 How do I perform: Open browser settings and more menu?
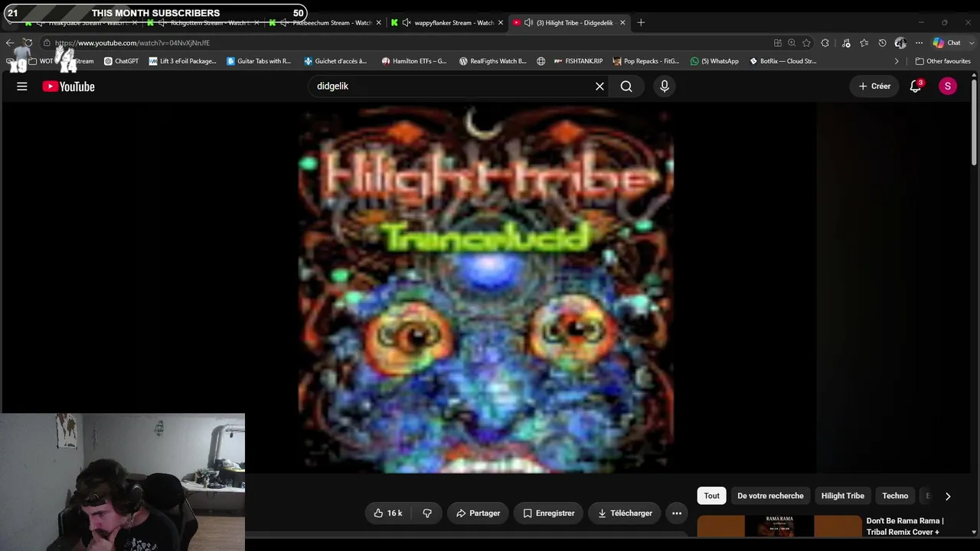click(x=919, y=43)
